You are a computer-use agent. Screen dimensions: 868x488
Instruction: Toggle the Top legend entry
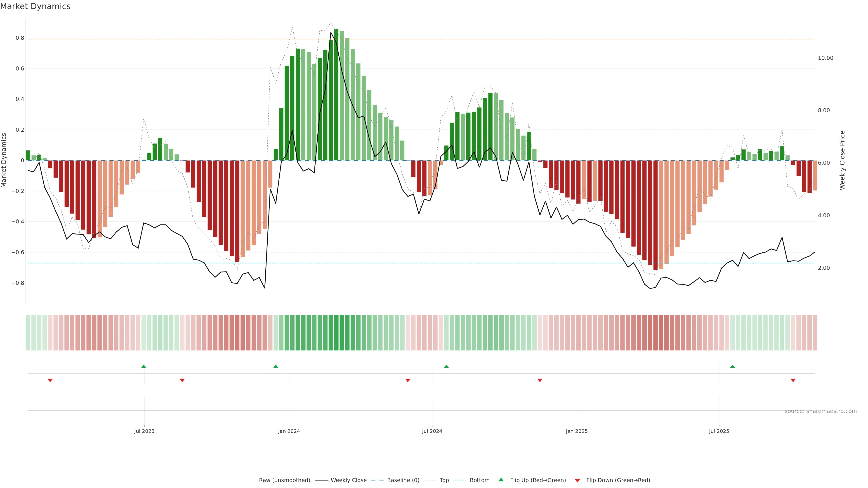pos(444,480)
